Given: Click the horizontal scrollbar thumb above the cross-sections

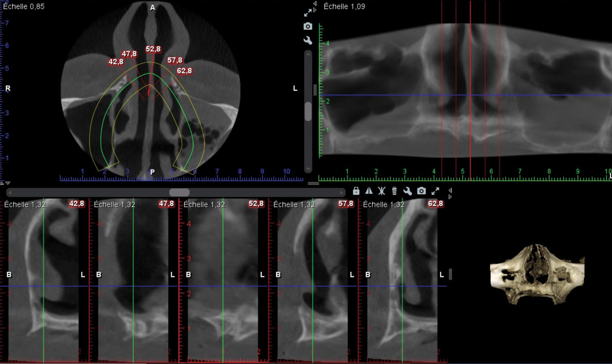Looking at the screenshot, I should tap(180, 192).
